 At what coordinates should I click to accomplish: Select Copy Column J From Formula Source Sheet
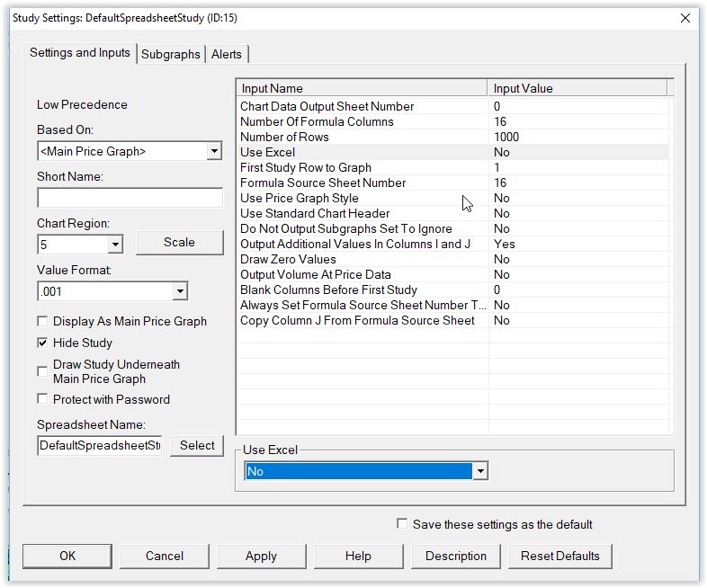[452, 321]
